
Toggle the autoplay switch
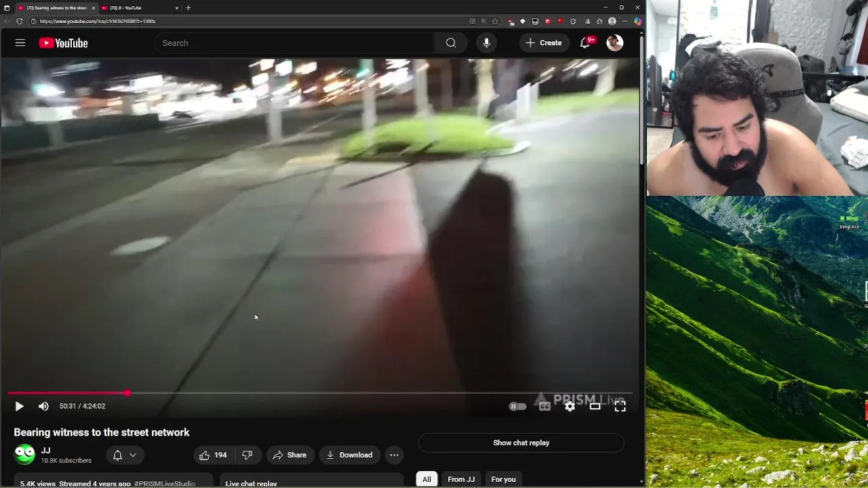(x=517, y=406)
